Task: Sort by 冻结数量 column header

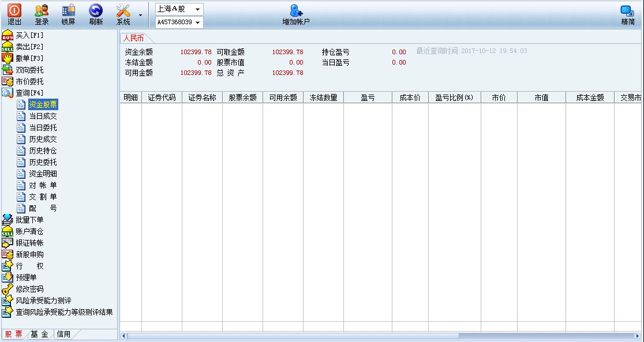Action: coord(323,97)
